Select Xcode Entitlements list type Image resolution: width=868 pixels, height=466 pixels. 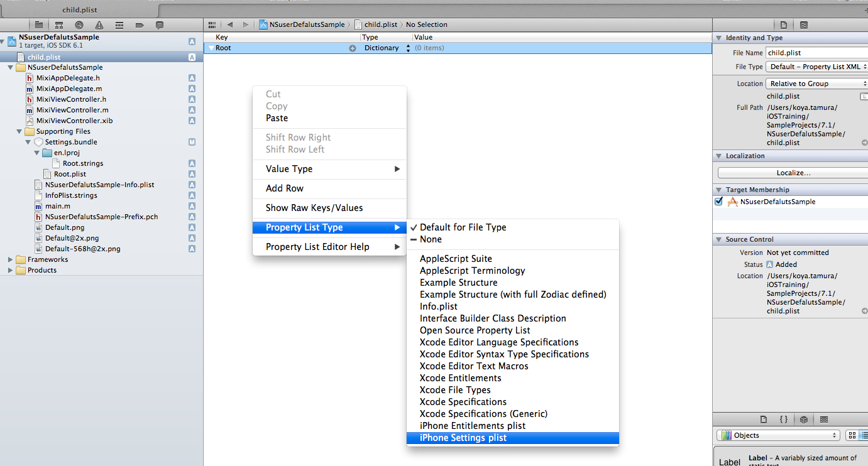pos(513,378)
